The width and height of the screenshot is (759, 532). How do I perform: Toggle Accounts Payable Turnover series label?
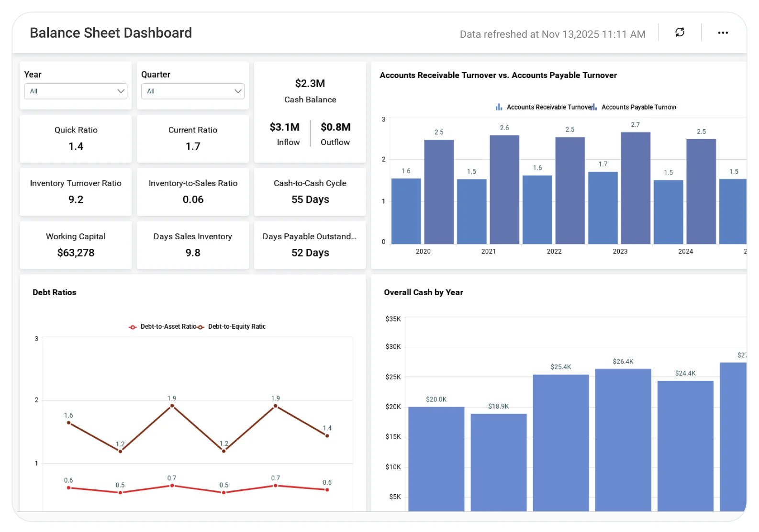(638, 107)
